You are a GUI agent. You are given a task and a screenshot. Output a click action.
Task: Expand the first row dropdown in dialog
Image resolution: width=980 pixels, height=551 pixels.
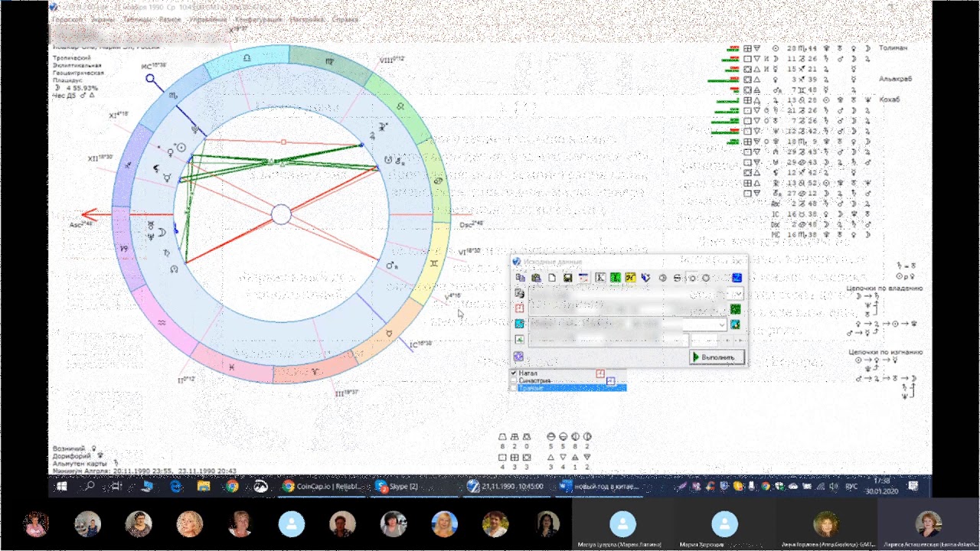pyautogui.click(x=739, y=294)
